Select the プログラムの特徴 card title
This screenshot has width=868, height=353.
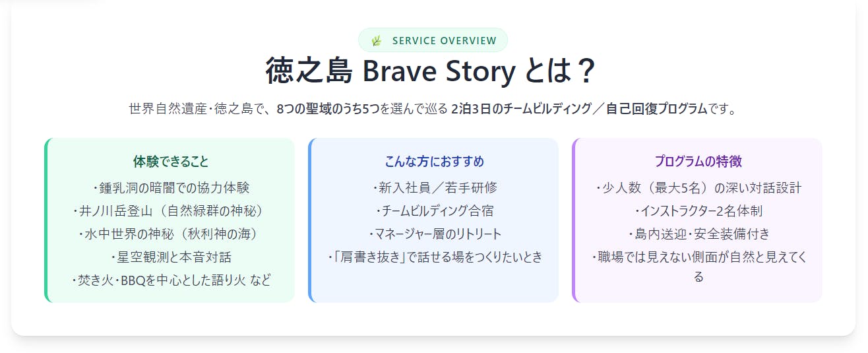[x=698, y=162]
